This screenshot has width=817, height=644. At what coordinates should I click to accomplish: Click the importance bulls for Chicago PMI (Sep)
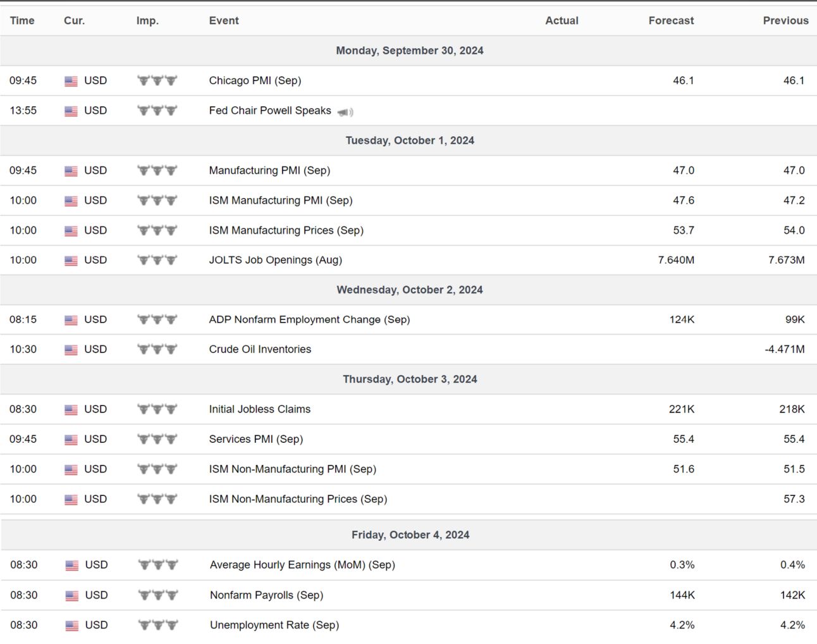tap(157, 80)
